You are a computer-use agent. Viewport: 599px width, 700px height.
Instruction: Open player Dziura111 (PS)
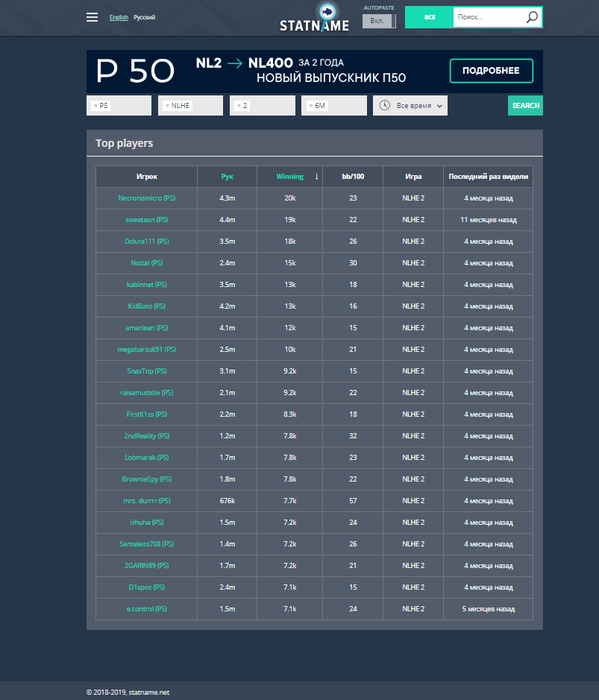point(146,242)
